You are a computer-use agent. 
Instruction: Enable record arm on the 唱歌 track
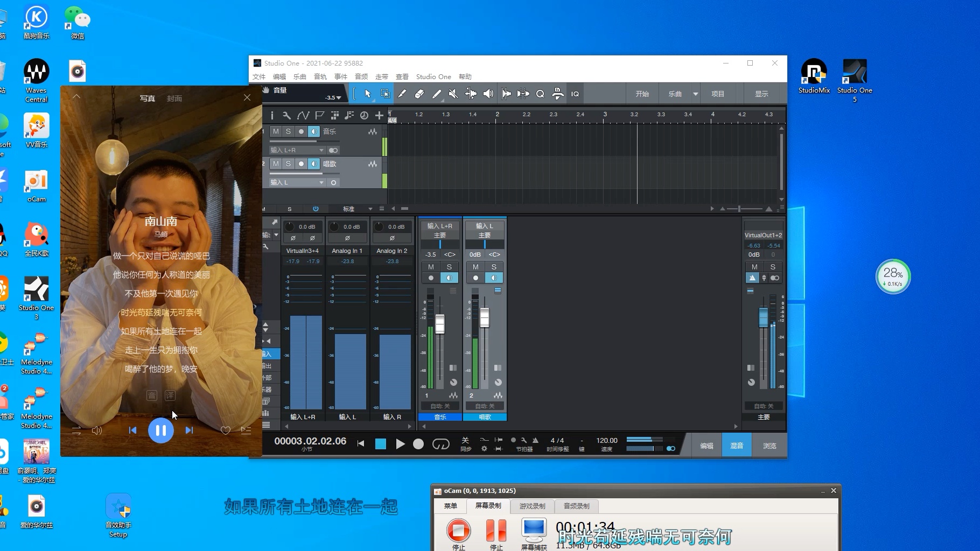[301, 164]
